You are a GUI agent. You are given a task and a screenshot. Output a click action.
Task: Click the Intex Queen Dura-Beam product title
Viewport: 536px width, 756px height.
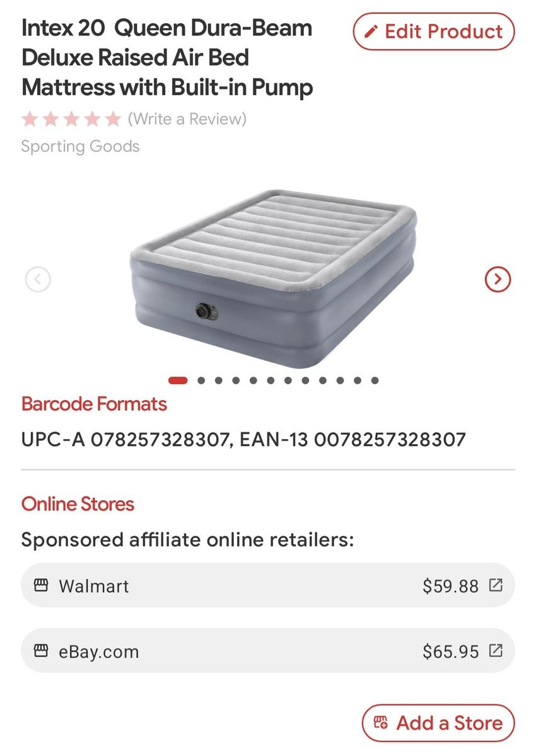point(167,58)
